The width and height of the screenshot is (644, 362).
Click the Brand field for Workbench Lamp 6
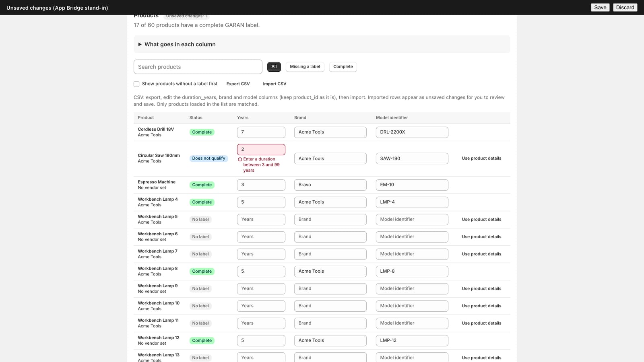pyautogui.click(x=330, y=237)
